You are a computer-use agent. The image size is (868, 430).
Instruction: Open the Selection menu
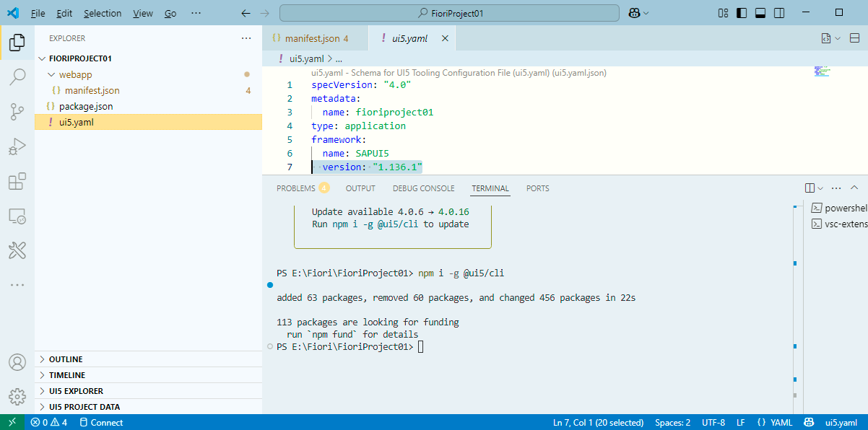103,13
